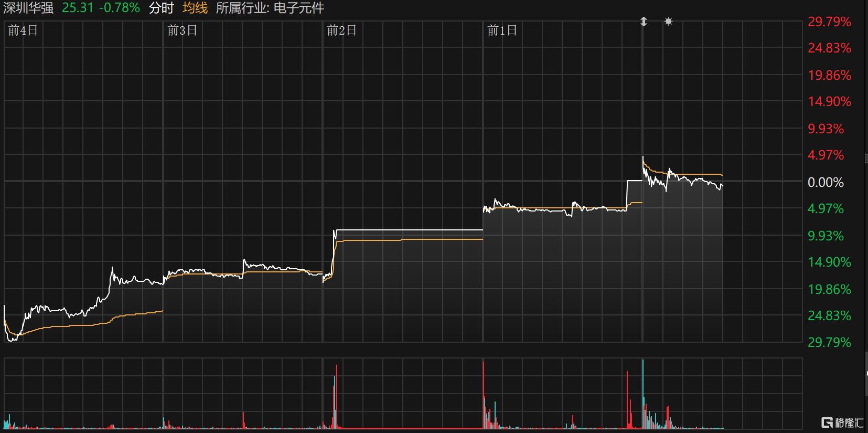Click the sun-shaped marker icon above chart
The width and height of the screenshot is (868, 433).
(x=668, y=22)
